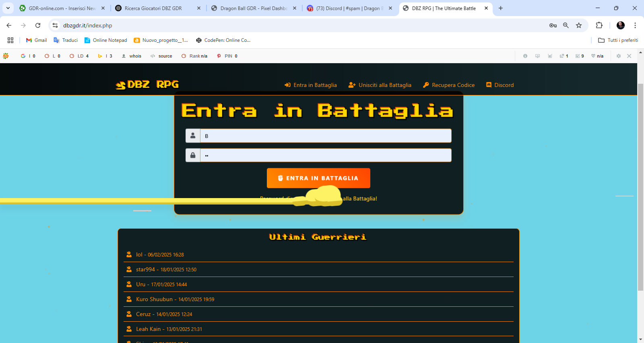
Task: Open Entra in Battaglia nav link
Action: tap(311, 85)
